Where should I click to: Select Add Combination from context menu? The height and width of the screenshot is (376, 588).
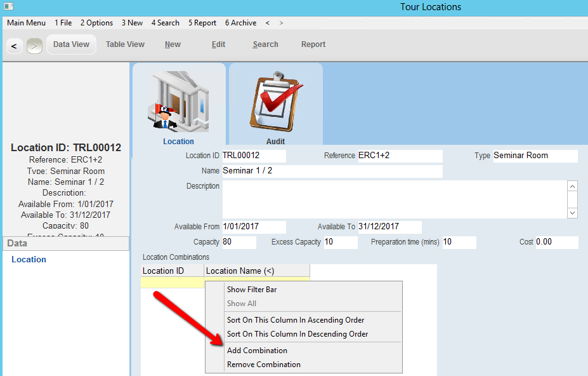pos(257,351)
